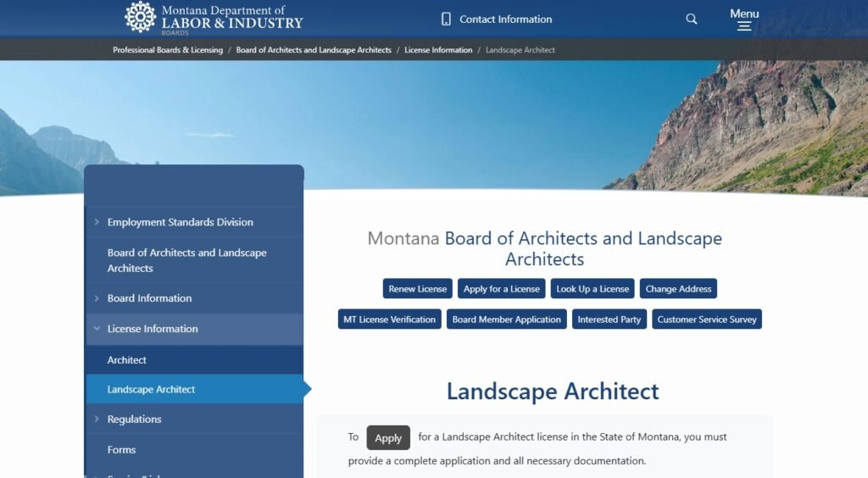Click Montana Board of Architects and Landscape Architects heading
Screen dimensions: 868x478
tap(545, 248)
